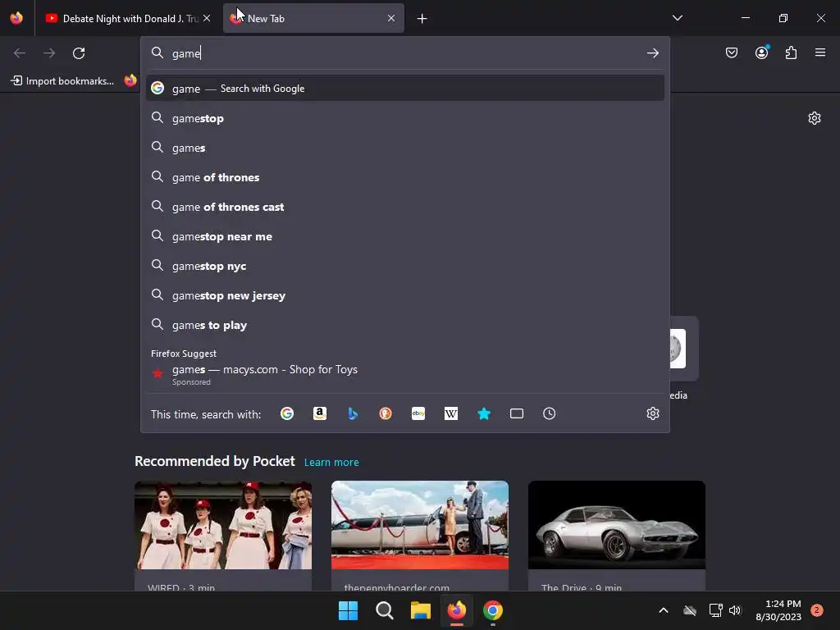The image size is (840, 630).
Task: Open sponsored macys.com Shop for Toys result
Action: [x=405, y=374]
